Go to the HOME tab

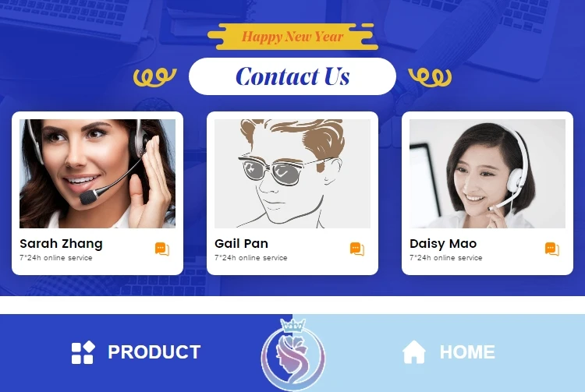tap(448, 351)
